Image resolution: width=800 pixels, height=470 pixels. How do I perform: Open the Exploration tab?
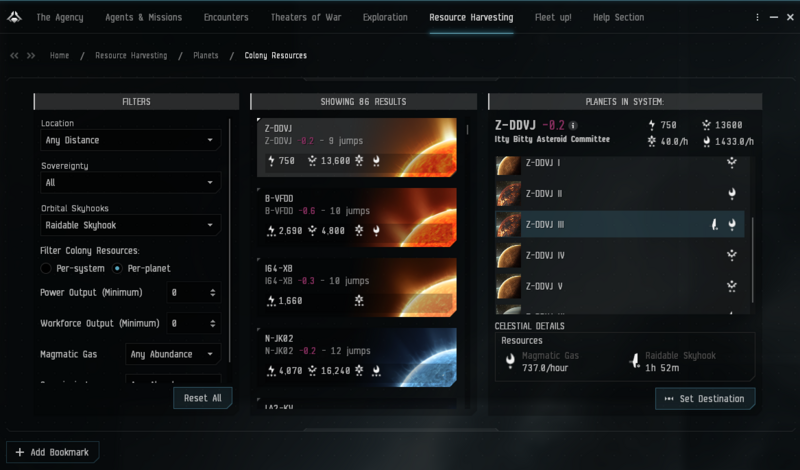[x=385, y=17]
